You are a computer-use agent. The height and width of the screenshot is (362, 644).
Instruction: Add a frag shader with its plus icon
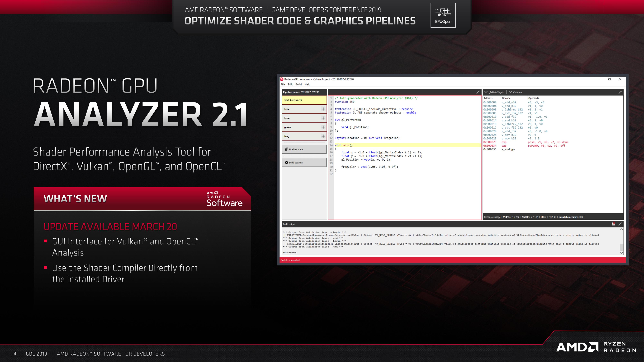[x=323, y=136]
